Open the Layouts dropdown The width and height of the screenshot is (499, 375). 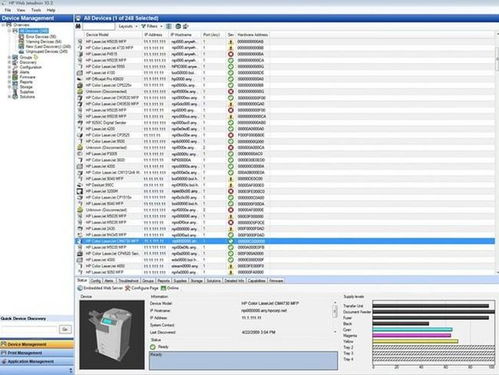(x=128, y=26)
